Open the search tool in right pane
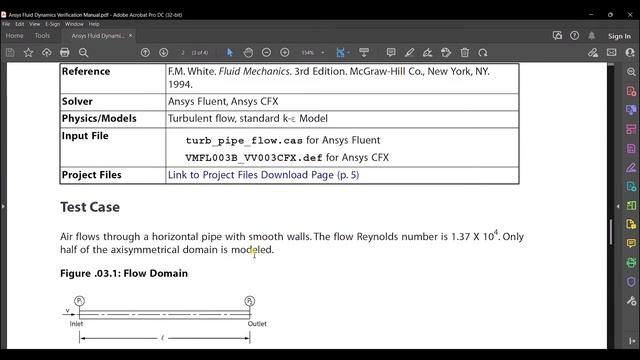The height and width of the screenshot is (360, 640). [x=631, y=72]
